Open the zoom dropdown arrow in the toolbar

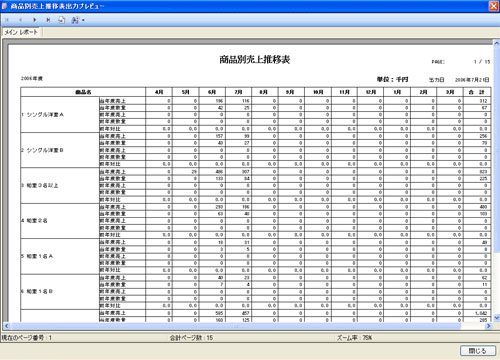click(83, 21)
